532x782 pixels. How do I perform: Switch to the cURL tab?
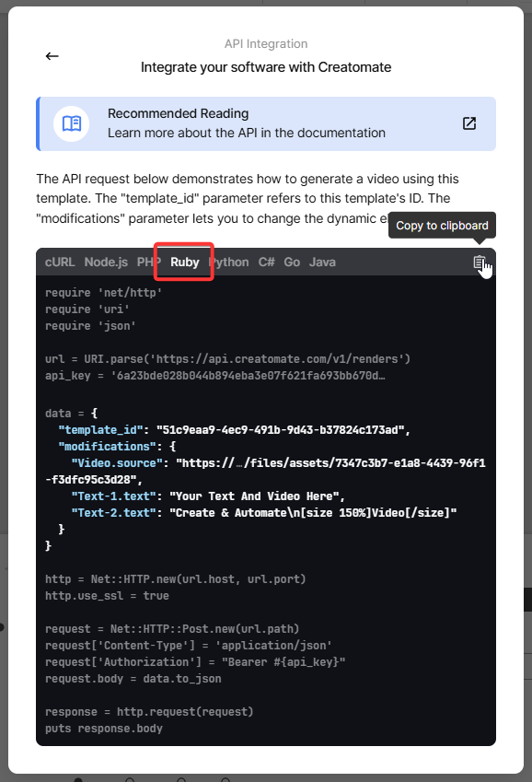click(x=60, y=263)
